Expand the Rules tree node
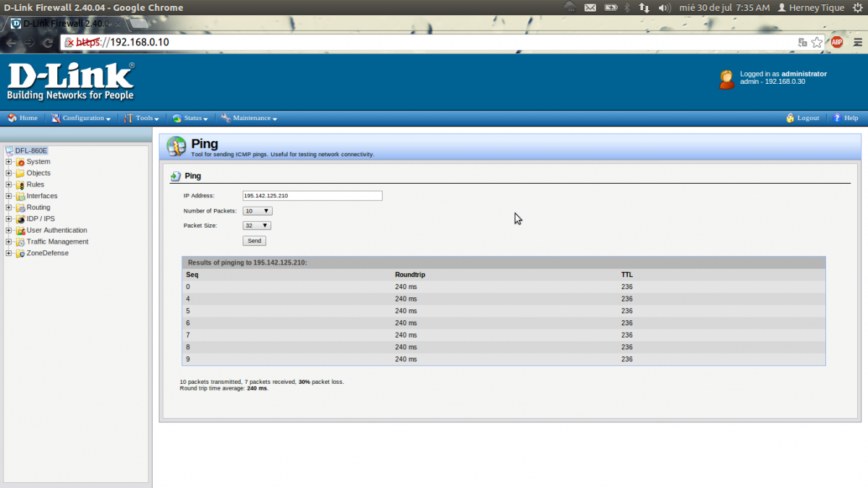868x488 pixels. coord(9,184)
